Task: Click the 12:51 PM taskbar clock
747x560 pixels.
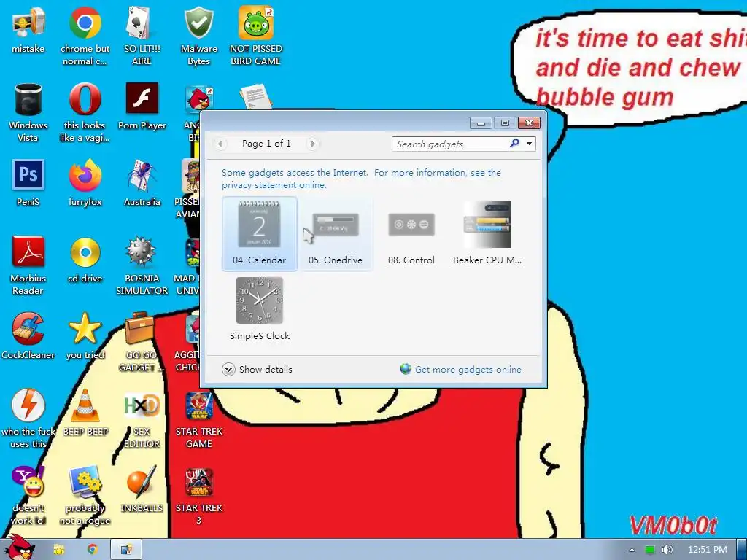Action: coord(707,550)
